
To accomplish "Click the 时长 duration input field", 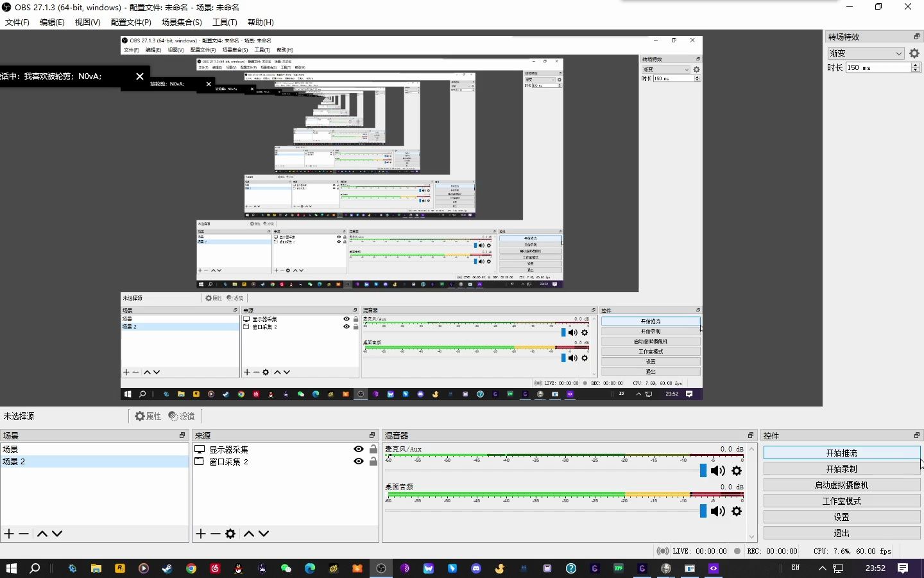I will tap(878, 67).
